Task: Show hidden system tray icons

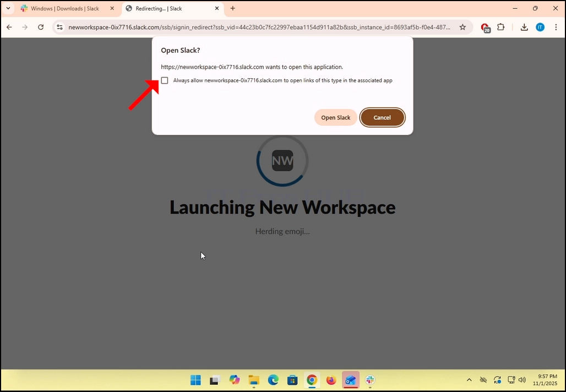Action: pyautogui.click(x=469, y=380)
